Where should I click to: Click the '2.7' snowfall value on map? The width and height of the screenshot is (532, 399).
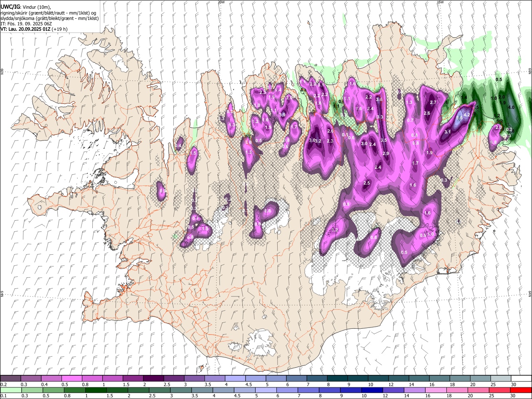point(433,103)
